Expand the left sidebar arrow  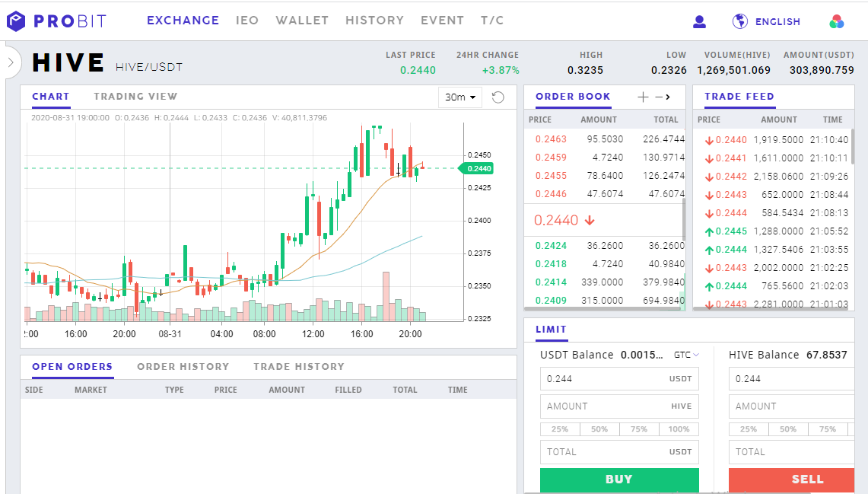[x=10, y=62]
